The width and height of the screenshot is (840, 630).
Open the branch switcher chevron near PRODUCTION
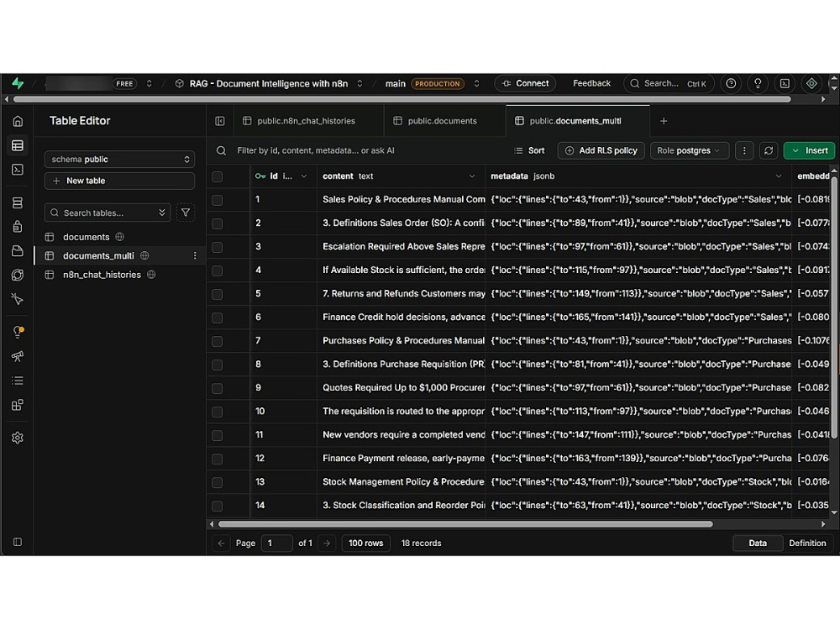(476, 83)
